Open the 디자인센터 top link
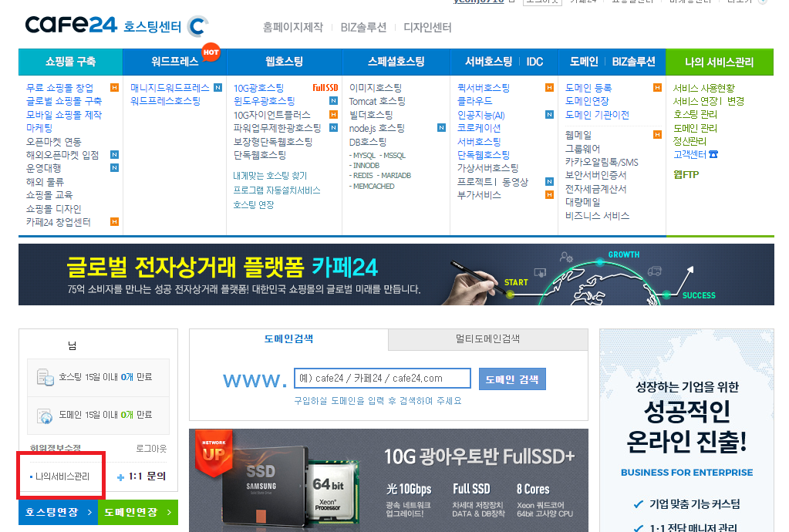The width and height of the screenshot is (789, 532). (428, 27)
